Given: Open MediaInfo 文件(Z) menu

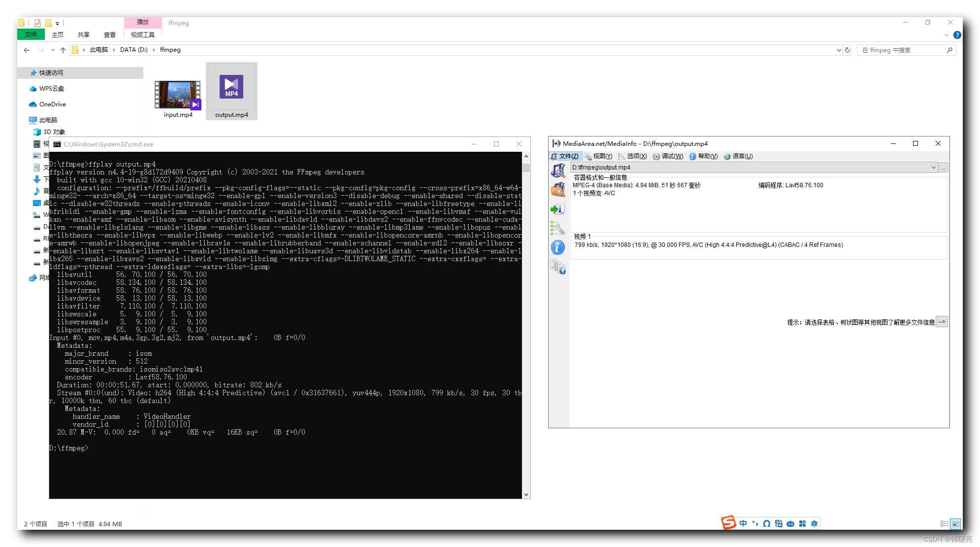Looking at the screenshot, I should [565, 156].
